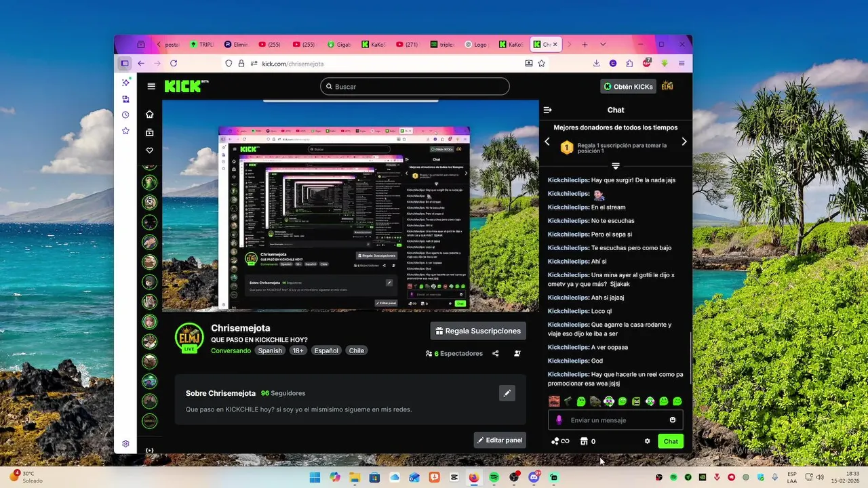Click the user icon beside share
868x488 pixels.
(x=517, y=353)
